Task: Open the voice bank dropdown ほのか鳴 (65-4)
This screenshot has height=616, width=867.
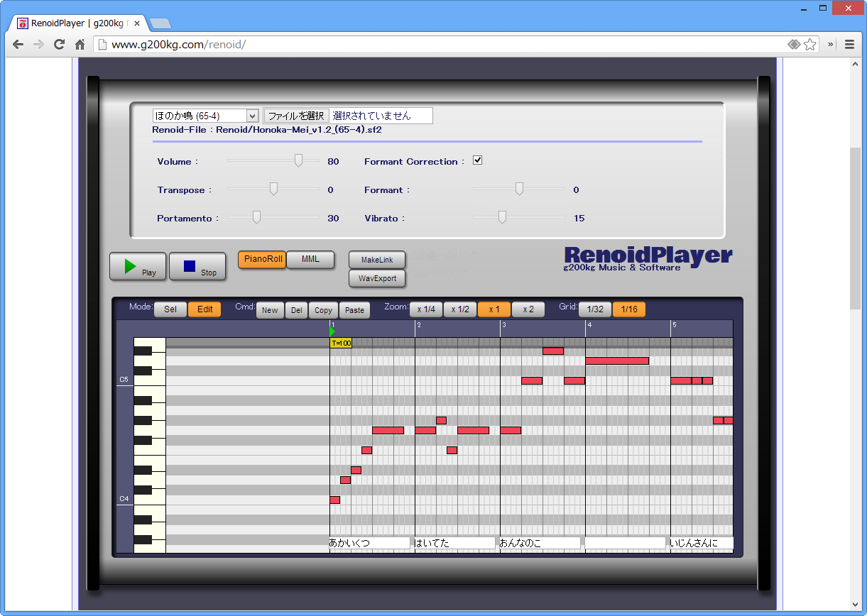Action: pyautogui.click(x=205, y=116)
